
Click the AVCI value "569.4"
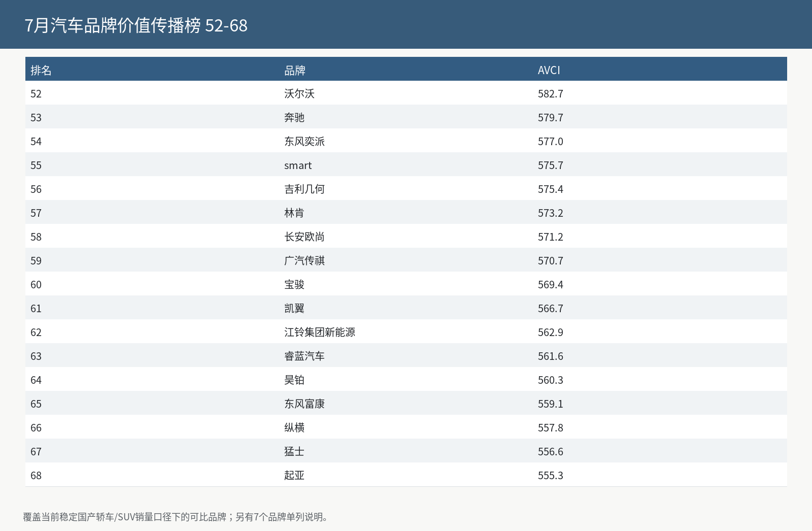(x=551, y=284)
